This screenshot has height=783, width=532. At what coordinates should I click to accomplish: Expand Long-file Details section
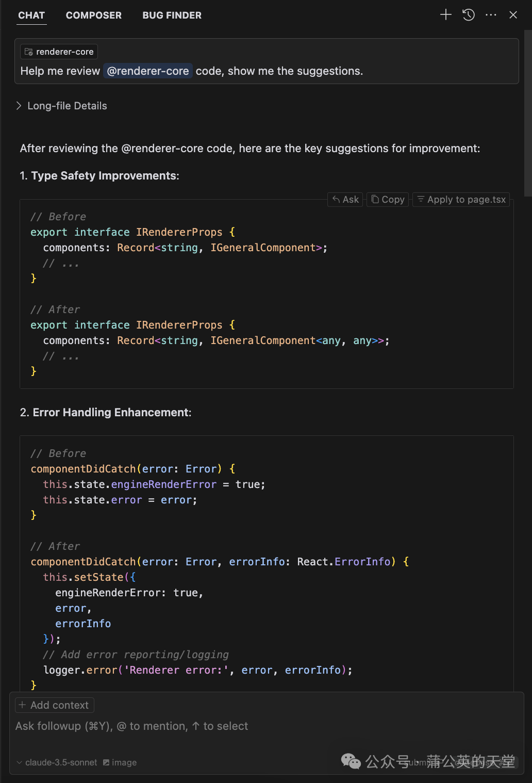tap(61, 106)
